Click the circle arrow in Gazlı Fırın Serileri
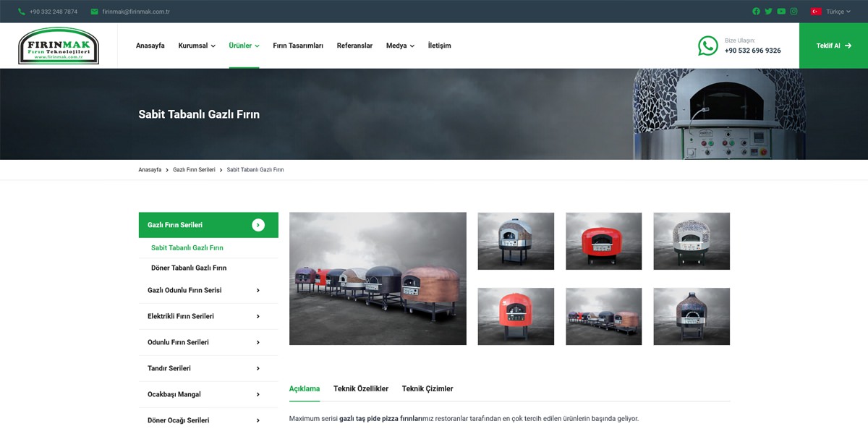Screen dimensions: 868x434 tap(258, 225)
